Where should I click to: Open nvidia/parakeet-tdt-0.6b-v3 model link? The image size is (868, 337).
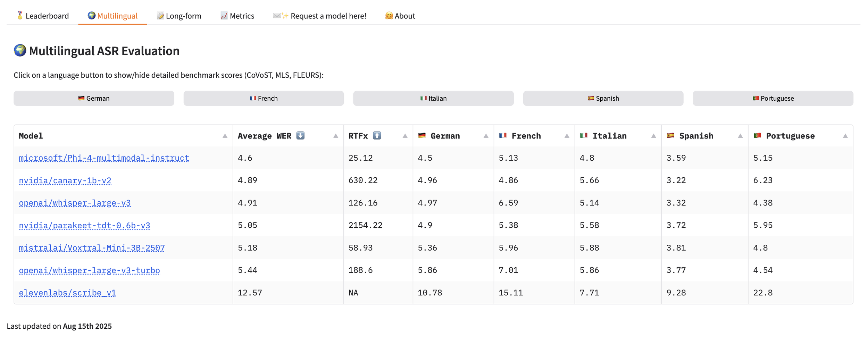[x=84, y=225]
